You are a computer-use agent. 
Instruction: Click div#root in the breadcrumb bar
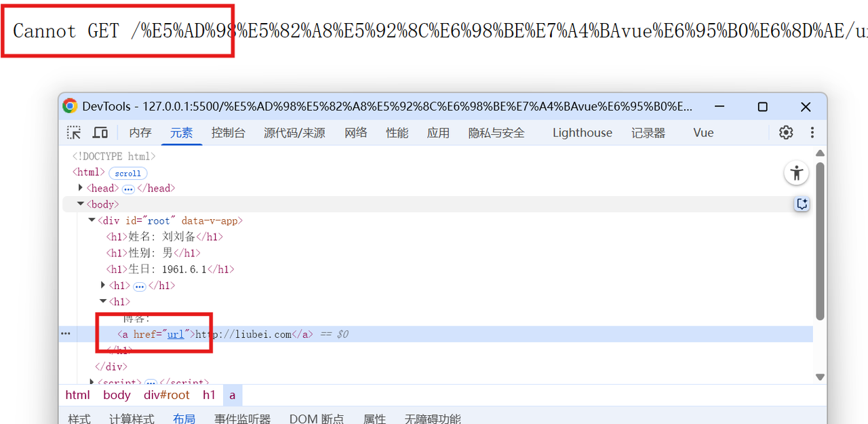pyautogui.click(x=167, y=395)
